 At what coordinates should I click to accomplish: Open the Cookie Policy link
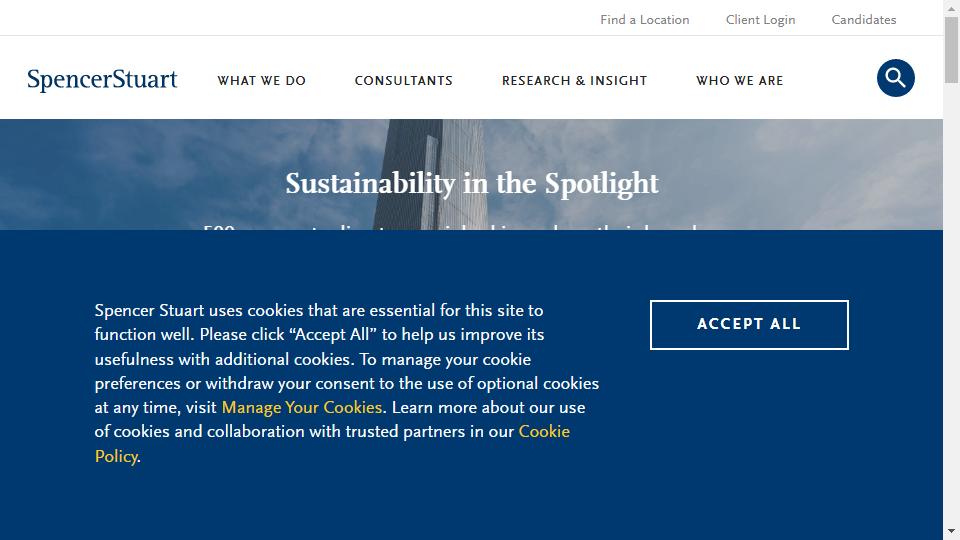pos(544,432)
